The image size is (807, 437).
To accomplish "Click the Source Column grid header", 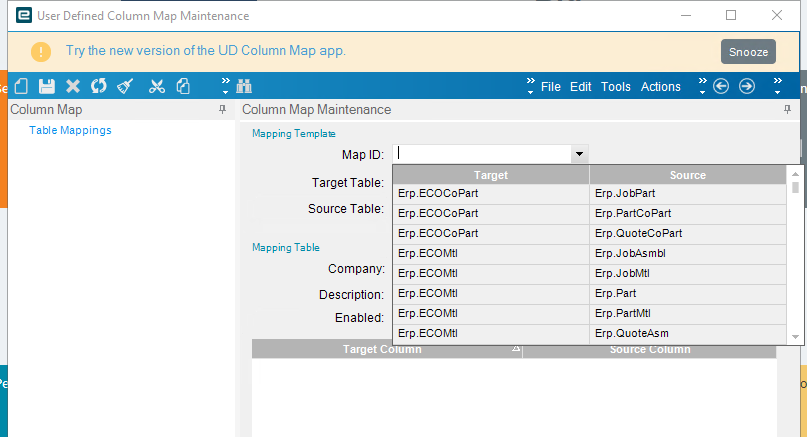I will [x=650, y=349].
